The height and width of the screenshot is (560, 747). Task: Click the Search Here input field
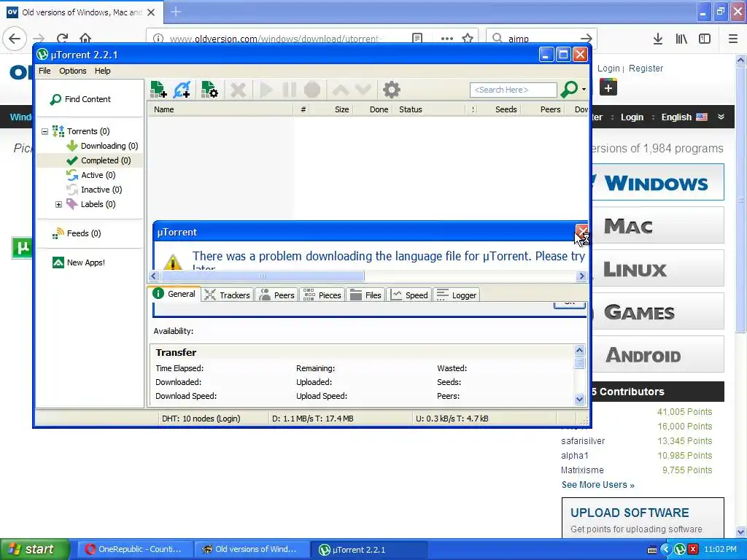[513, 90]
